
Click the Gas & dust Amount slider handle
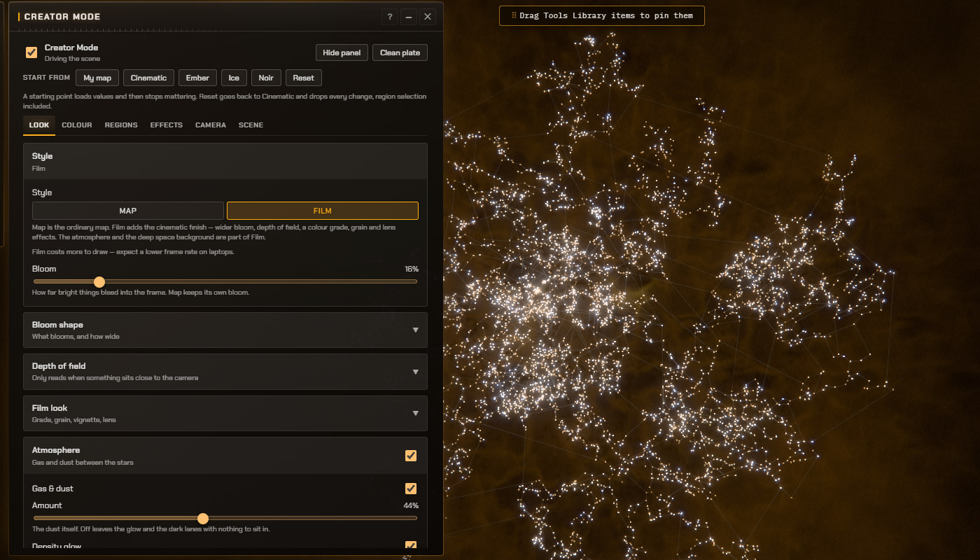pyautogui.click(x=203, y=519)
